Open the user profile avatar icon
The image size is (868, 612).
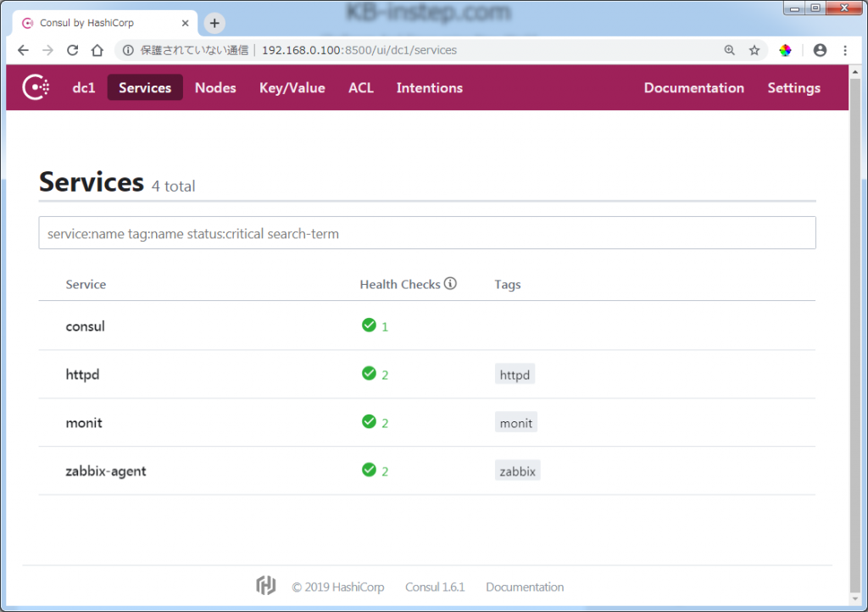click(820, 50)
